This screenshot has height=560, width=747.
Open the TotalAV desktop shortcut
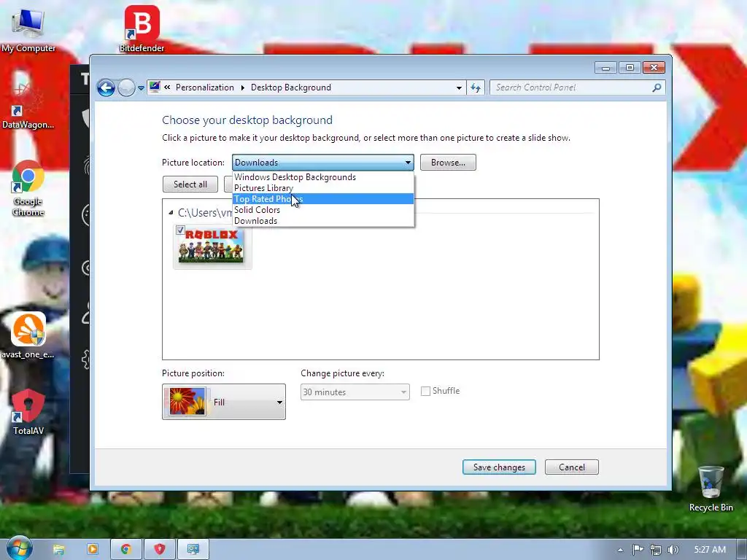click(x=28, y=412)
